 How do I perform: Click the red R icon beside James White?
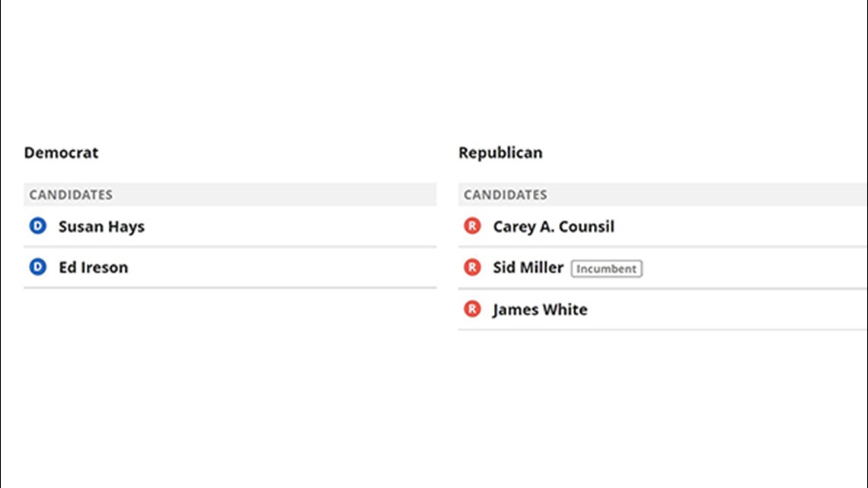pyautogui.click(x=472, y=309)
